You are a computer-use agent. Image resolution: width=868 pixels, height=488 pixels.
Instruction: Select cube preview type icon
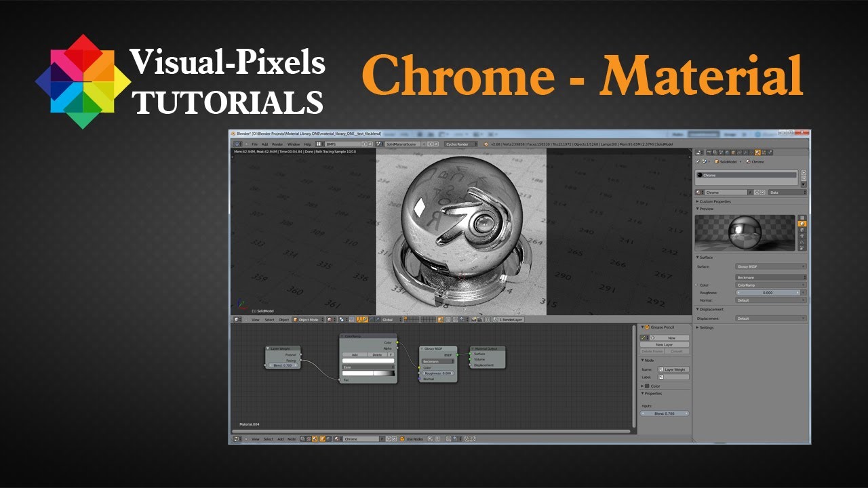click(x=802, y=230)
